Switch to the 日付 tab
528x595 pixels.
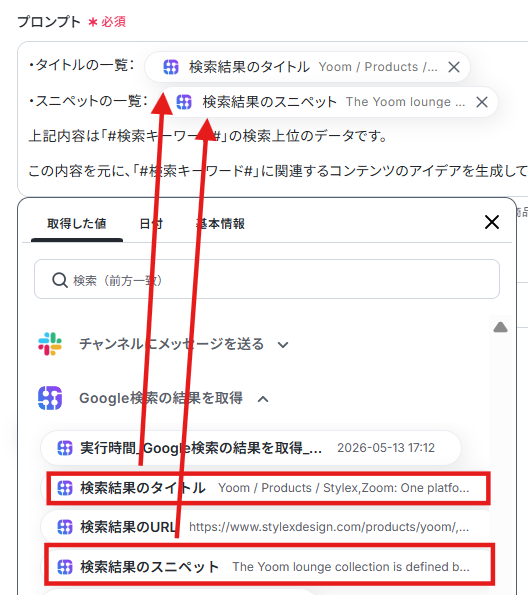click(151, 224)
